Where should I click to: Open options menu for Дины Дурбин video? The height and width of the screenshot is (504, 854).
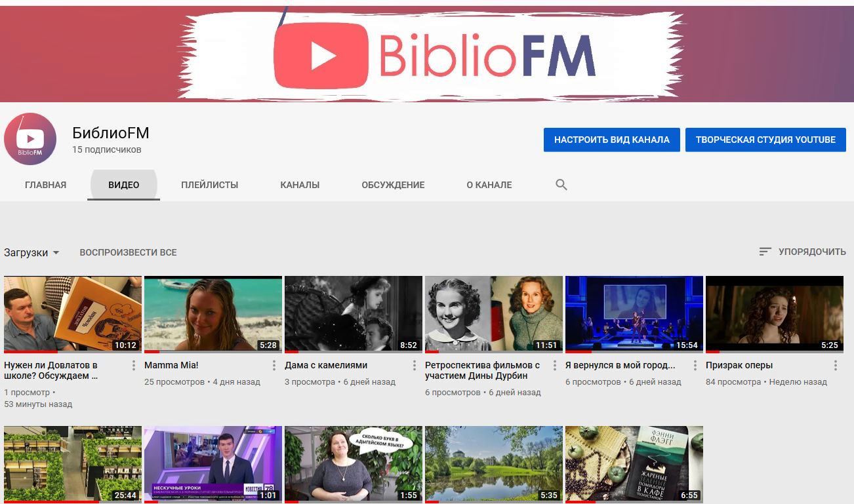(x=555, y=365)
